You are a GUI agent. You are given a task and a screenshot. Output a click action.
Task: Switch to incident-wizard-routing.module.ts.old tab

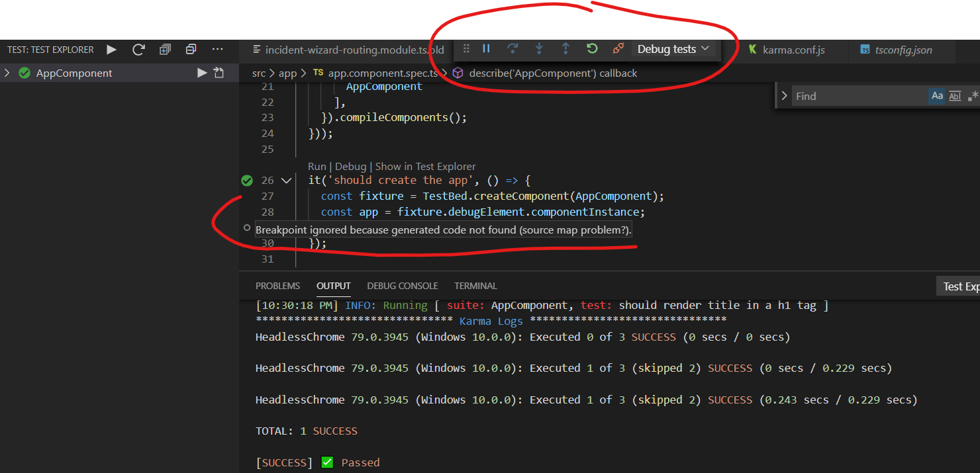[x=348, y=50]
